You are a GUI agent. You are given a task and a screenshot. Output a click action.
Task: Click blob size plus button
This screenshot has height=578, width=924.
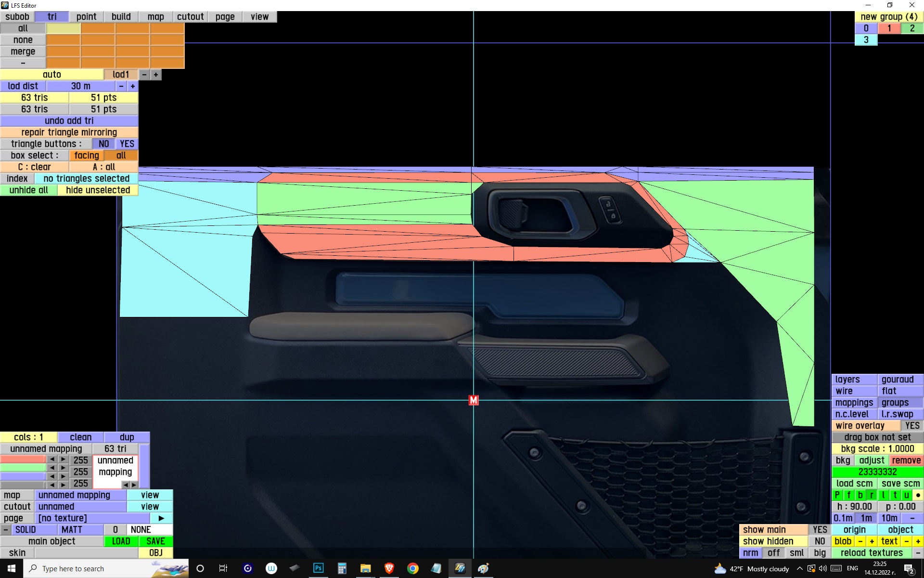point(872,541)
